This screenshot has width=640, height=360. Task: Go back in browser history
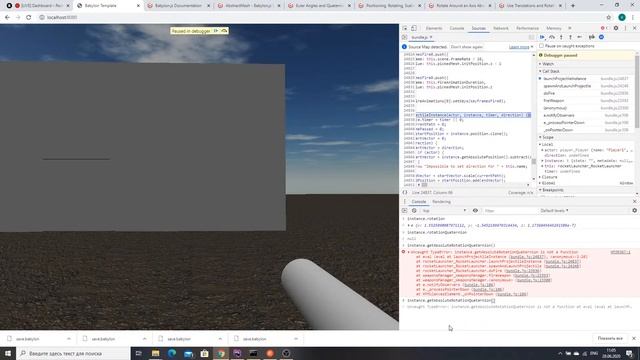pos(7,18)
